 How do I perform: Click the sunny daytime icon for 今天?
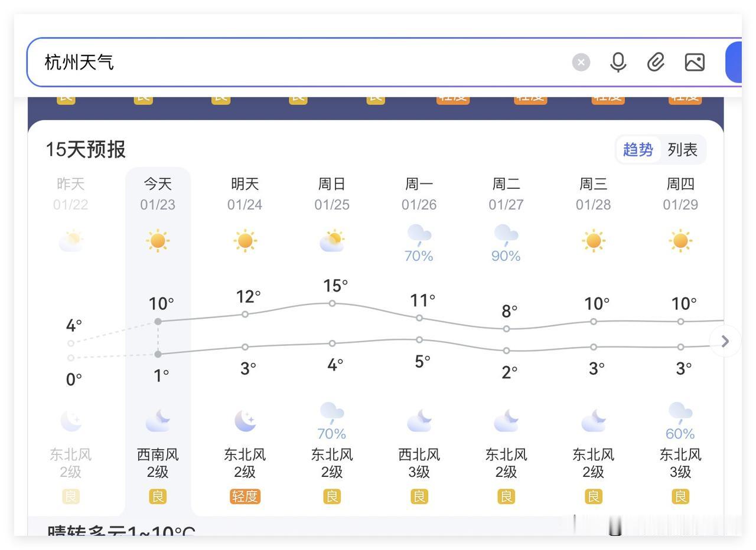(158, 241)
